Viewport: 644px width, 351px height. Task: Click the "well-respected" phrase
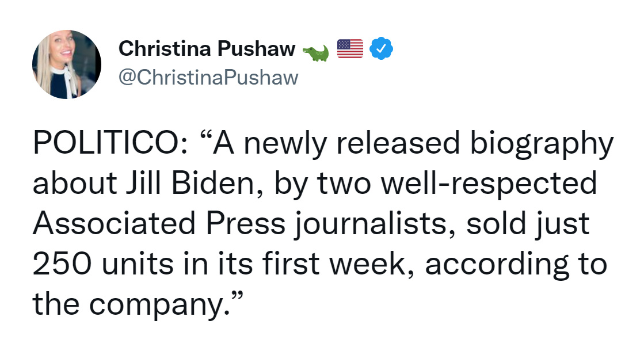click(489, 184)
